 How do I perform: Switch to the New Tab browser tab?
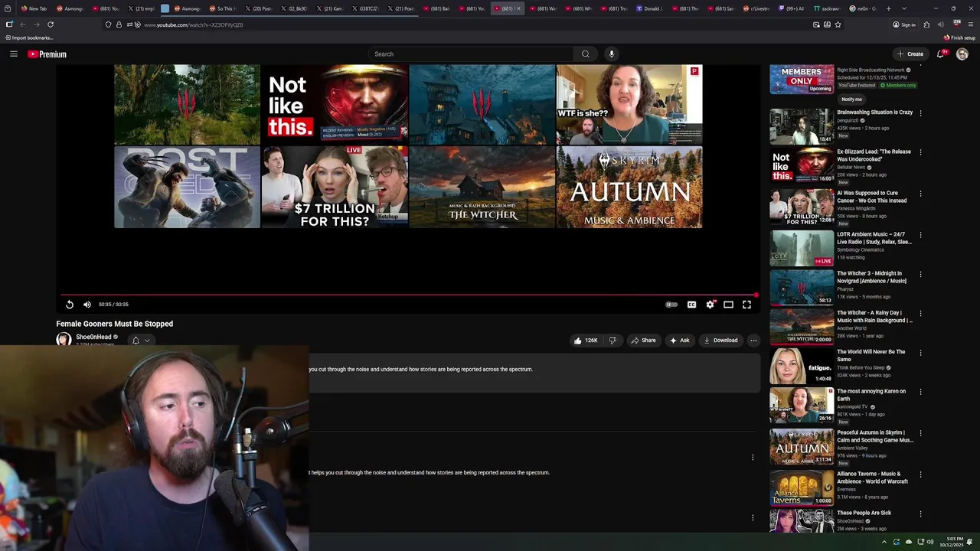(34, 8)
